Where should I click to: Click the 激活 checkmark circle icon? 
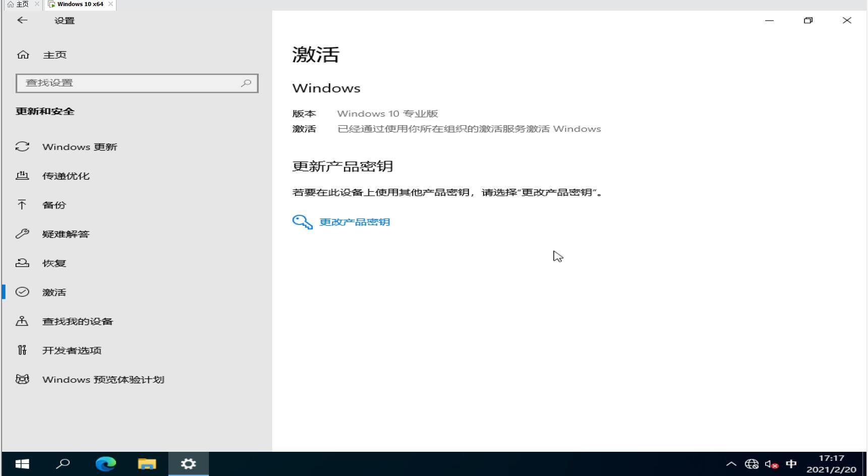coord(22,292)
